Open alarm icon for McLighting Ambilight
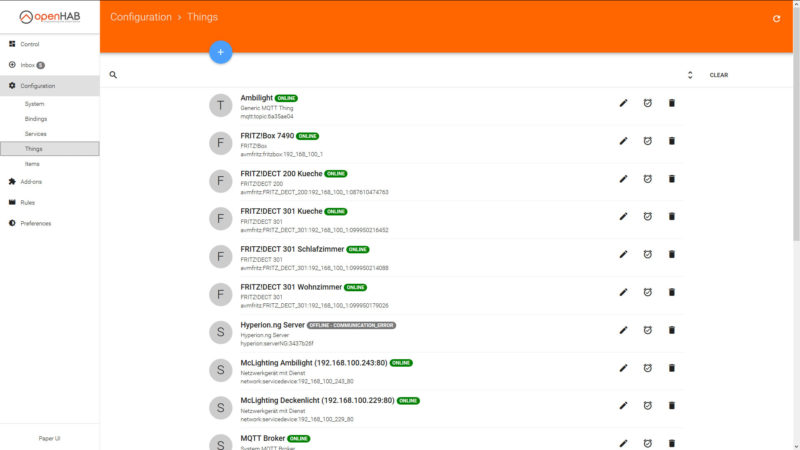 [x=647, y=368]
